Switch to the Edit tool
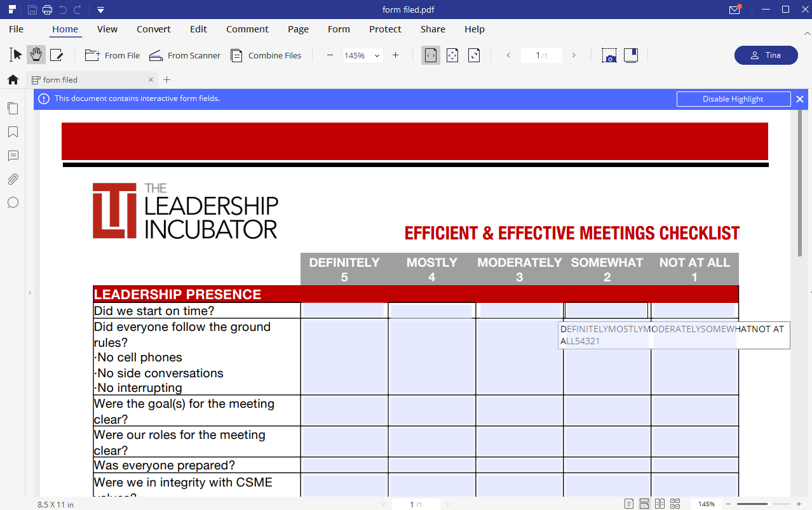Viewport: 812px width, 510px height. point(57,55)
